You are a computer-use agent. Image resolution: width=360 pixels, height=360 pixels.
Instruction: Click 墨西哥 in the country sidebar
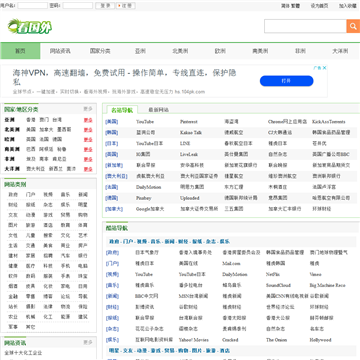point(64,129)
